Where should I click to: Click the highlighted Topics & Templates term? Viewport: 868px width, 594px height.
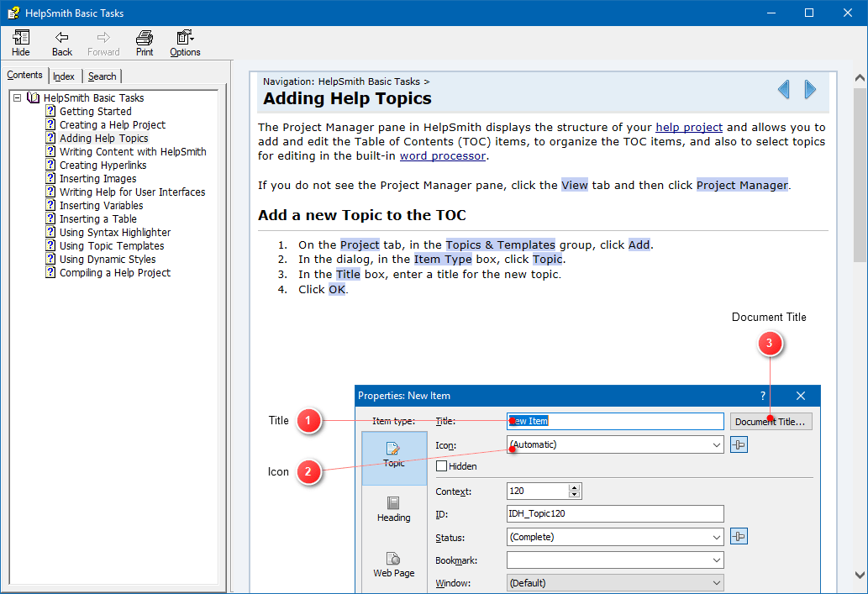tap(501, 244)
